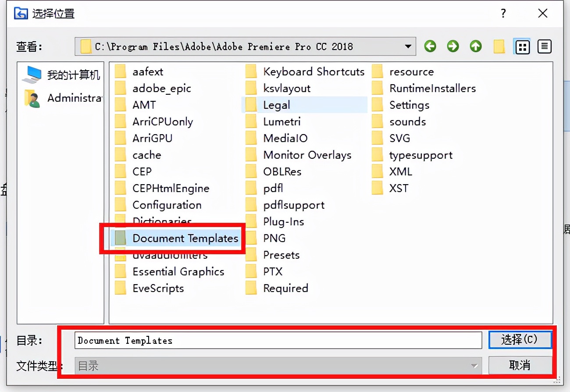This screenshot has height=392, width=570.
Task: Click the green Back arrow icon
Action: click(x=430, y=46)
